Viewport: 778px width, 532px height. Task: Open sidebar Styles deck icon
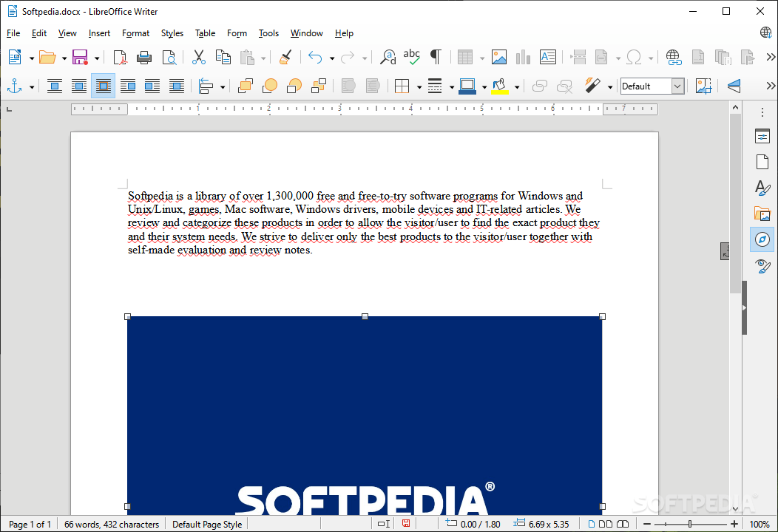(x=762, y=188)
